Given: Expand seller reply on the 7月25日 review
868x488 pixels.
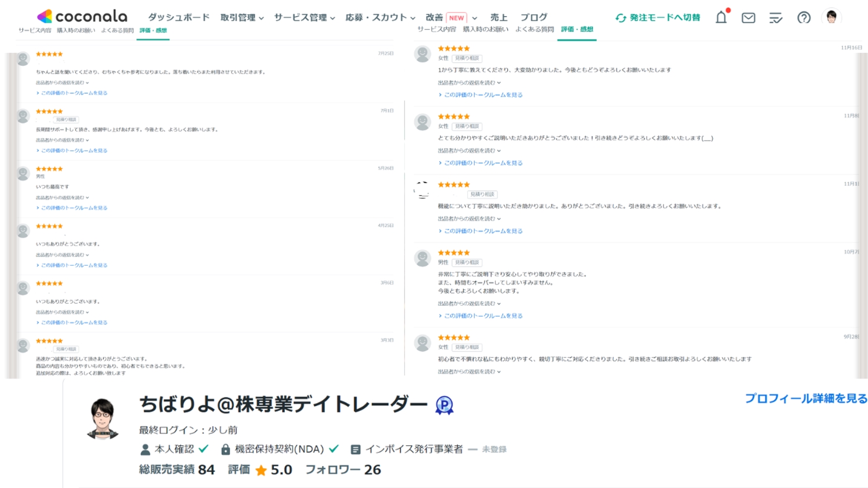Looking at the screenshot, I should (x=62, y=83).
